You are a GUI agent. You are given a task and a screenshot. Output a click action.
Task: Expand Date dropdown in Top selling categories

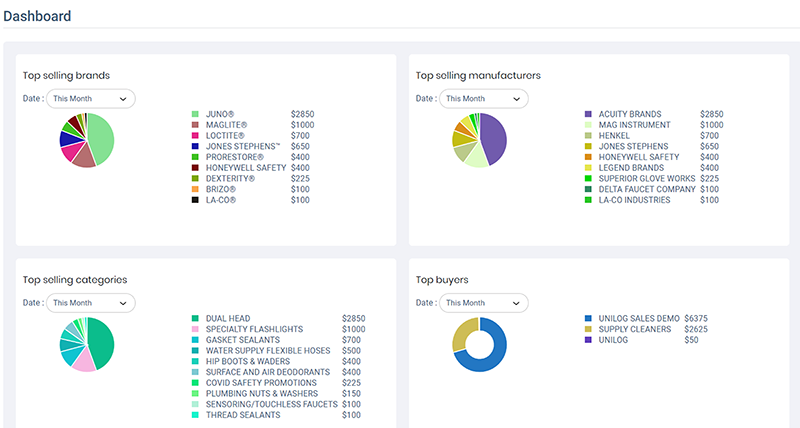91,302
